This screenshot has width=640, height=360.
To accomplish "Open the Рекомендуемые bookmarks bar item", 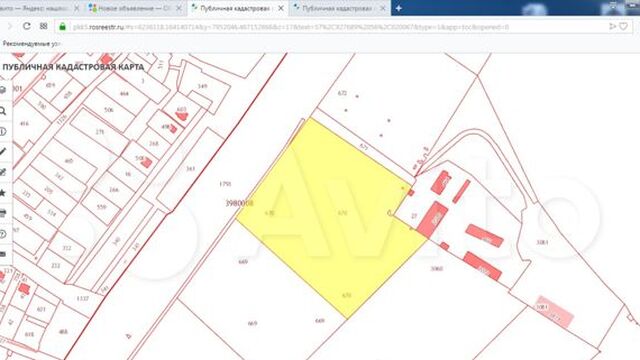I will coord(31,44).
